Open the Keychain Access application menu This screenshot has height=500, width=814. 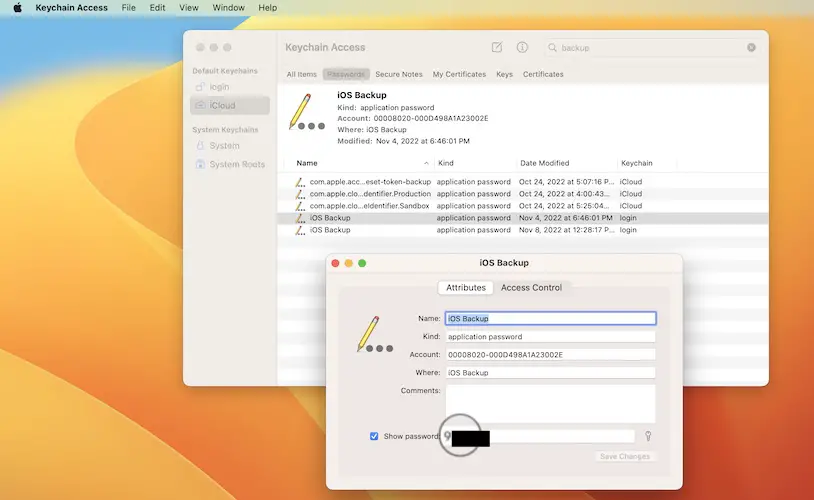tap(72, 8)
